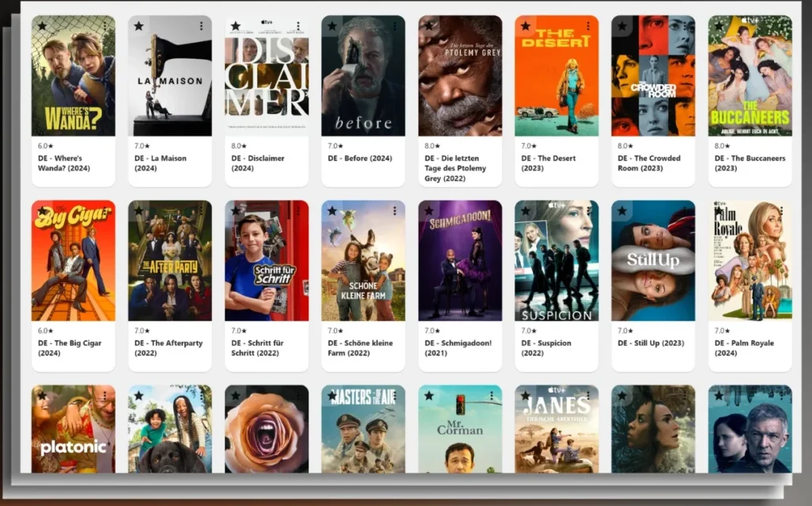This screenshot has width=812, height=506.
Task: Click the star on Masters of the Air
Action: click(332, 396)
